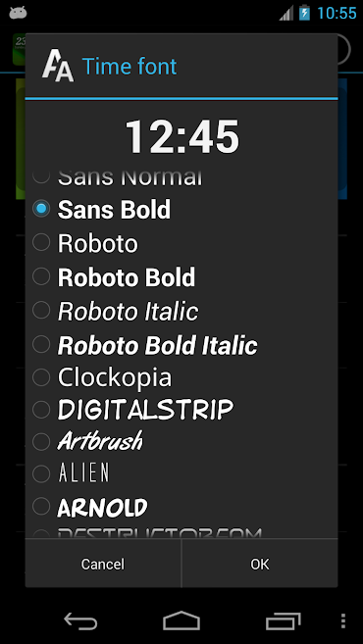
Task: Select the Roboto font radio button
Action: click(41, 242)
